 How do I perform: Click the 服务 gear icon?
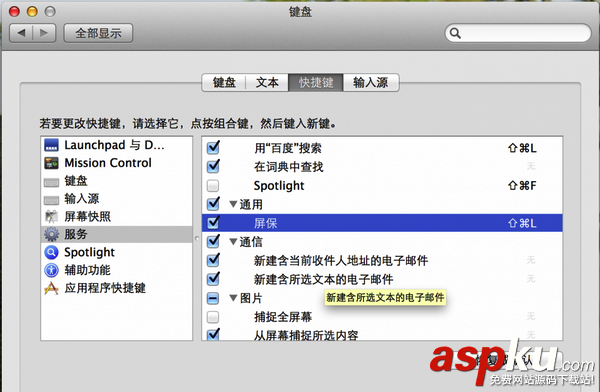[x=51, y=234]
